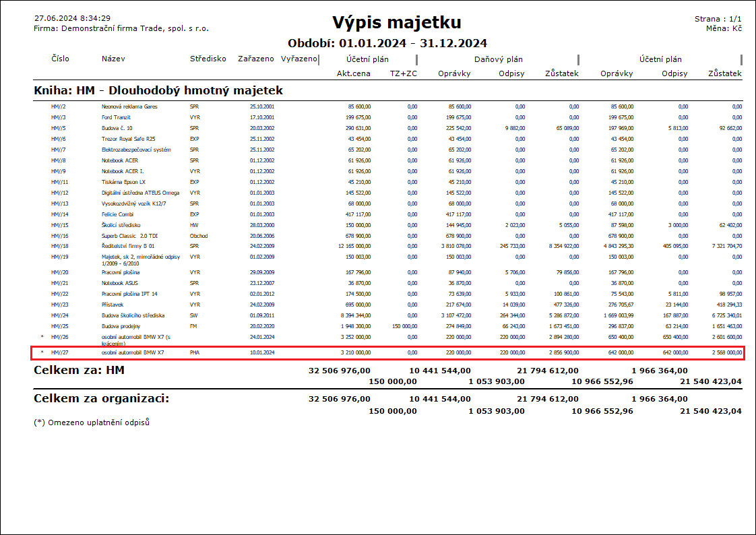Click the asset number "HM//8"

(x=59, y=160)
